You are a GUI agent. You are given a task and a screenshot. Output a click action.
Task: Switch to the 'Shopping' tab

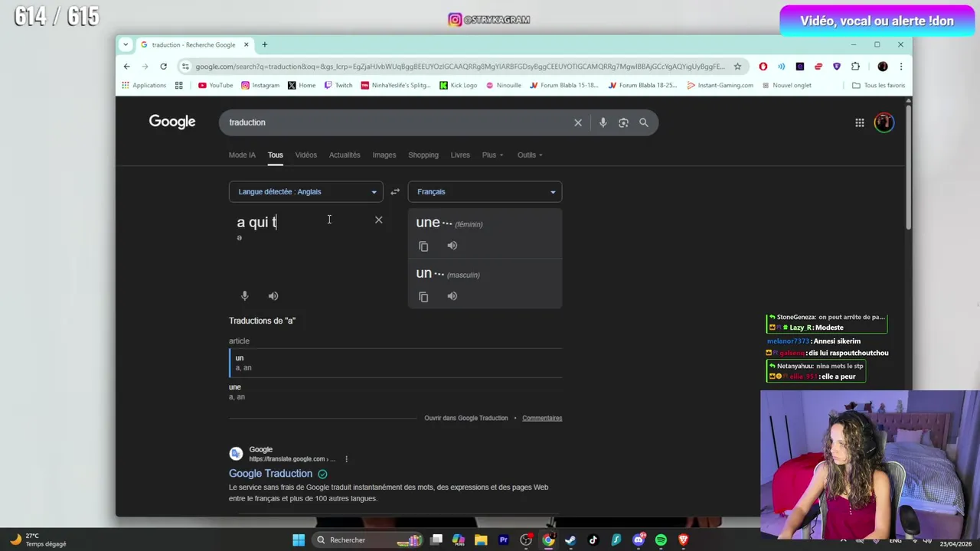pyautogui.click(x=423, y=155)
